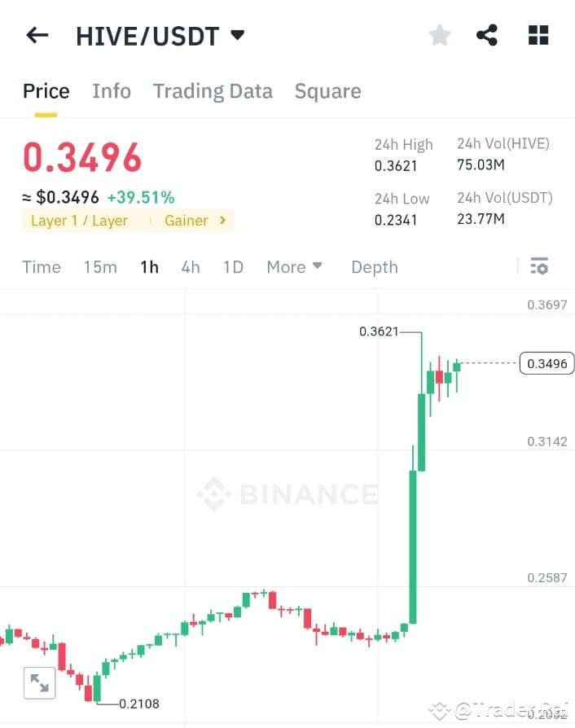Enable the 4h candlestick timeframe

click(191, 266)
